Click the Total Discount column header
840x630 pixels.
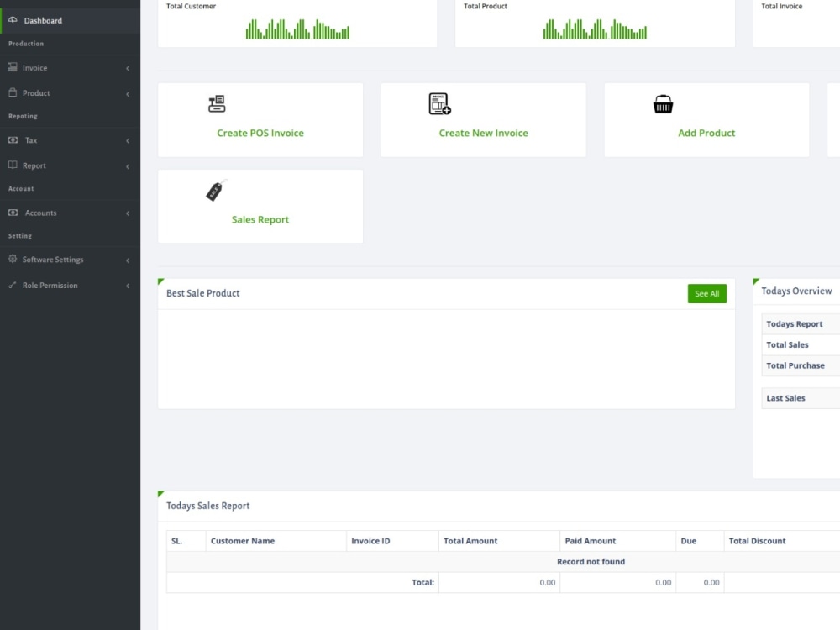point(757,541)
